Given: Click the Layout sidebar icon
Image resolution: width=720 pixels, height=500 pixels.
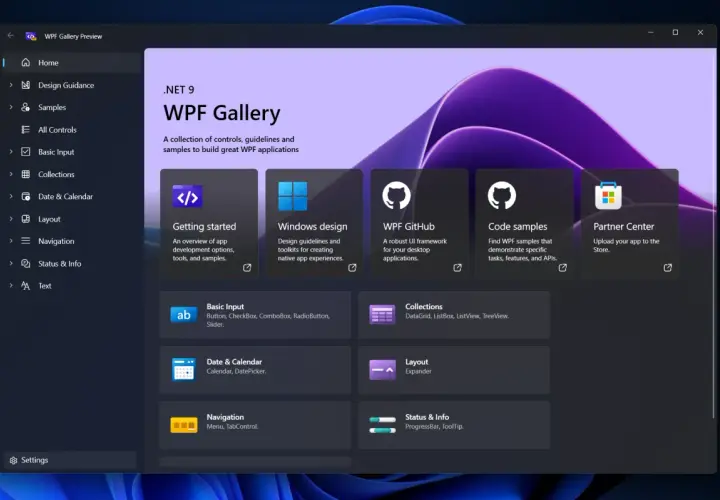Looking at the screenshot, I should tap(26, 219).
